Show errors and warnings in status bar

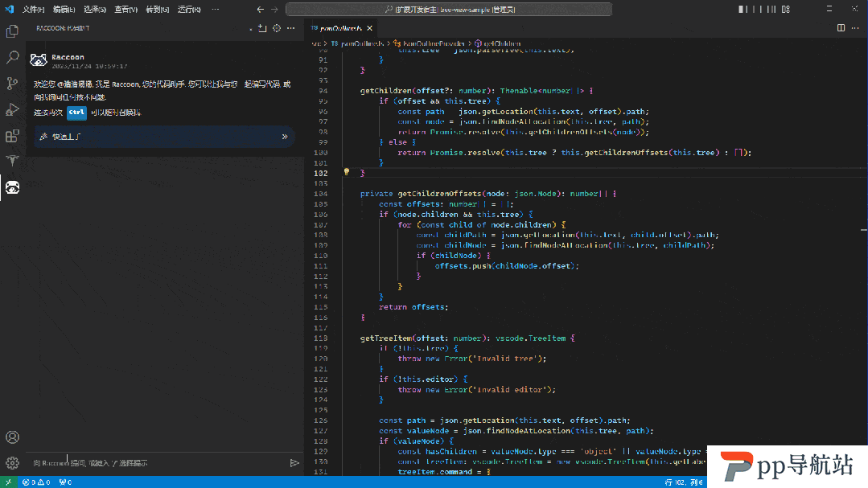pos(36,482)
